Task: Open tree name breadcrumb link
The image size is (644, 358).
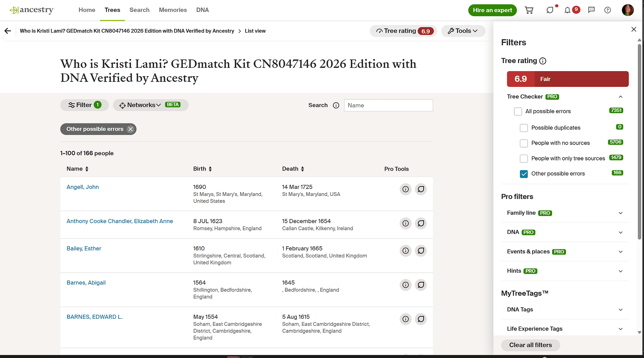Action: (x=127, y=31)
